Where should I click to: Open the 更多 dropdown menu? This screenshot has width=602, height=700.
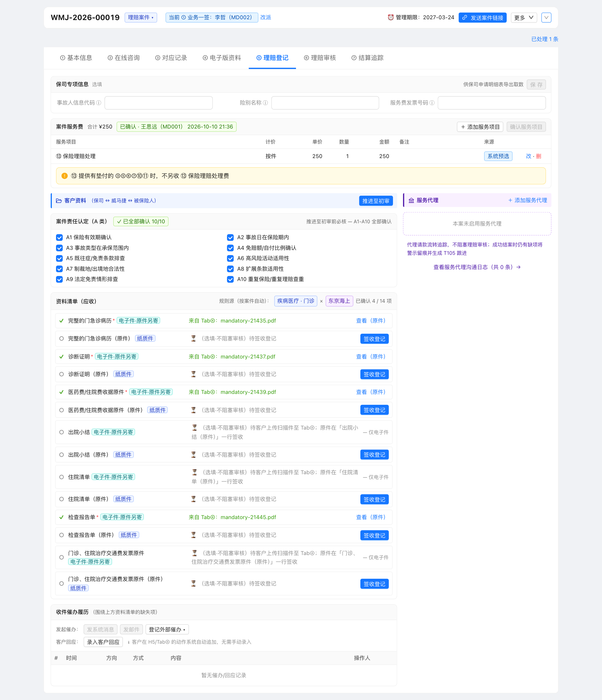524,18
